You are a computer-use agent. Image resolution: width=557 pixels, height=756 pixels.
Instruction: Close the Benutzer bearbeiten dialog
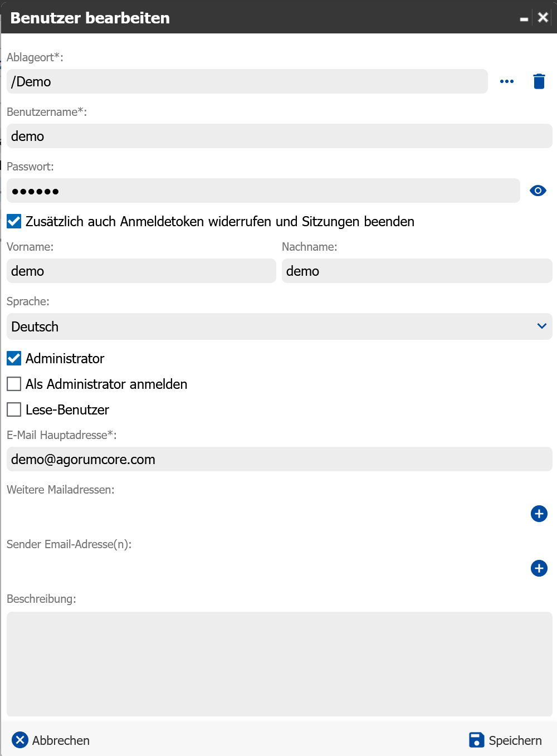543,17
